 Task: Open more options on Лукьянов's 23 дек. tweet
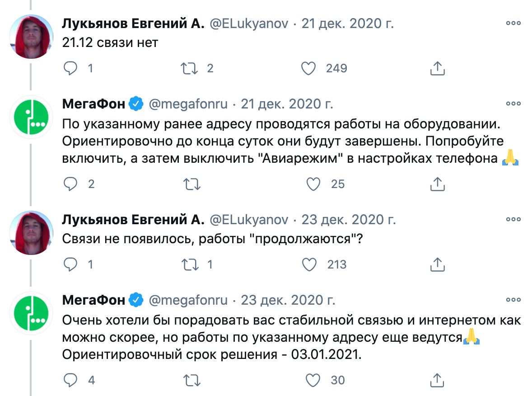pyautogui.click(x=513, y=220)
